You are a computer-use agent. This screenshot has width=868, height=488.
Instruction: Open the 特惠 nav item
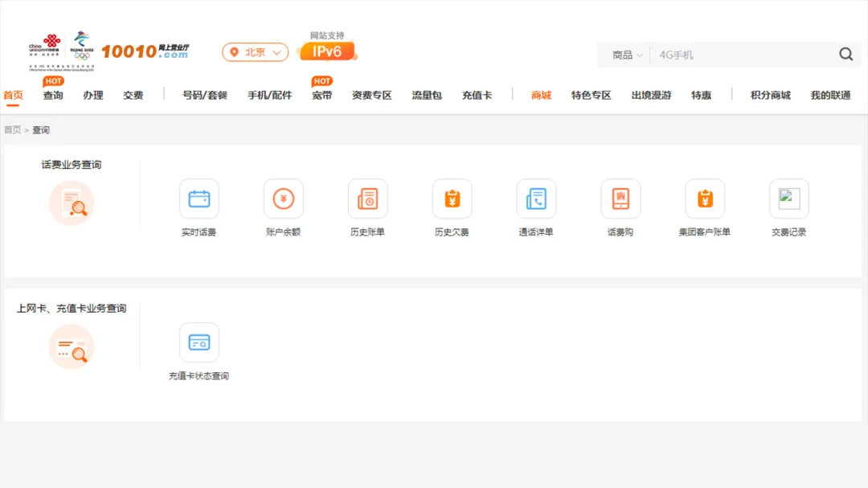click(702, 96)
